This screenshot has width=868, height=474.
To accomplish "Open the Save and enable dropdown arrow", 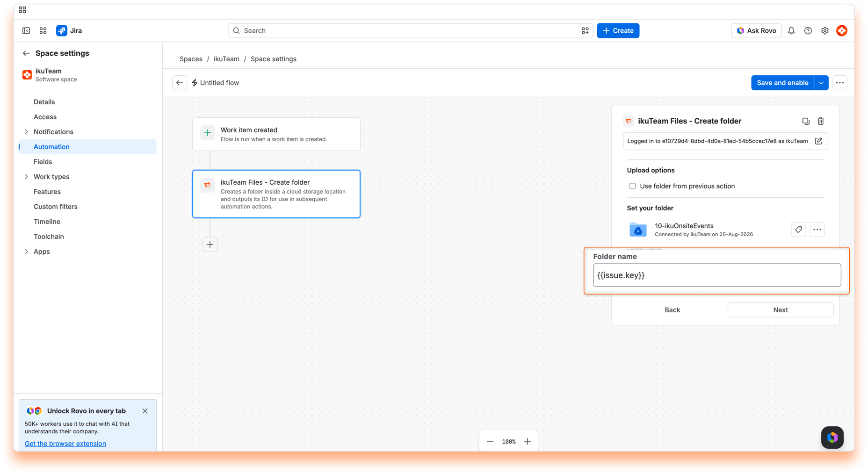I will pyautogui.click(x=821, y=83).
